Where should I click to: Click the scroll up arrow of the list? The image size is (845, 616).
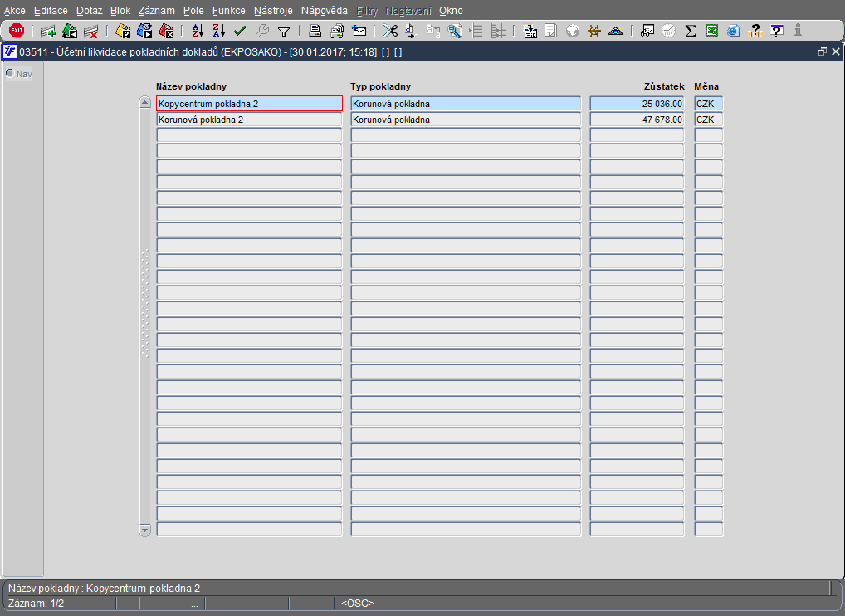coord(145,103)
